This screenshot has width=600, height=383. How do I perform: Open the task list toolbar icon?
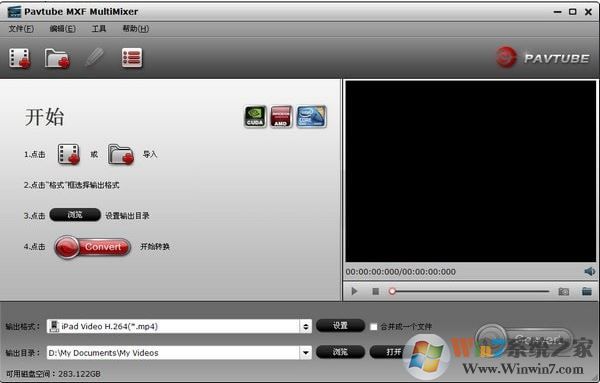132,58
